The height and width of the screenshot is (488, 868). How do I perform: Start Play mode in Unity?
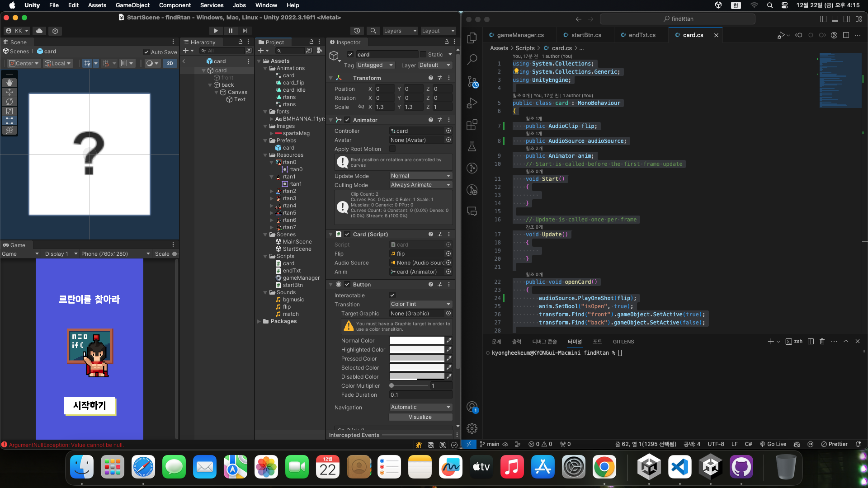click(x=216, y=31)
